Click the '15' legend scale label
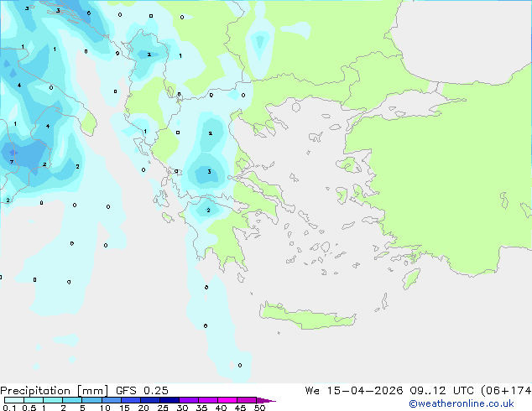 [x=124, y=408]
